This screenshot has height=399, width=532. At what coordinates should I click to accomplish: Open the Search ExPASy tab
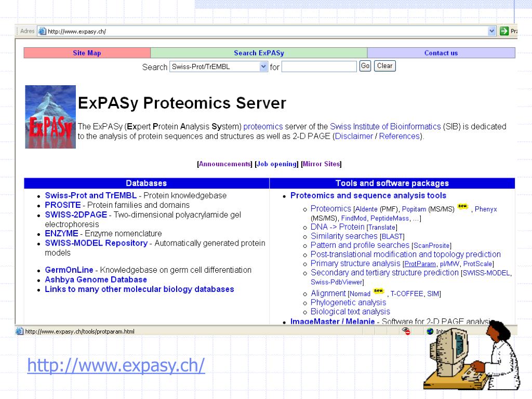point(259,53)
